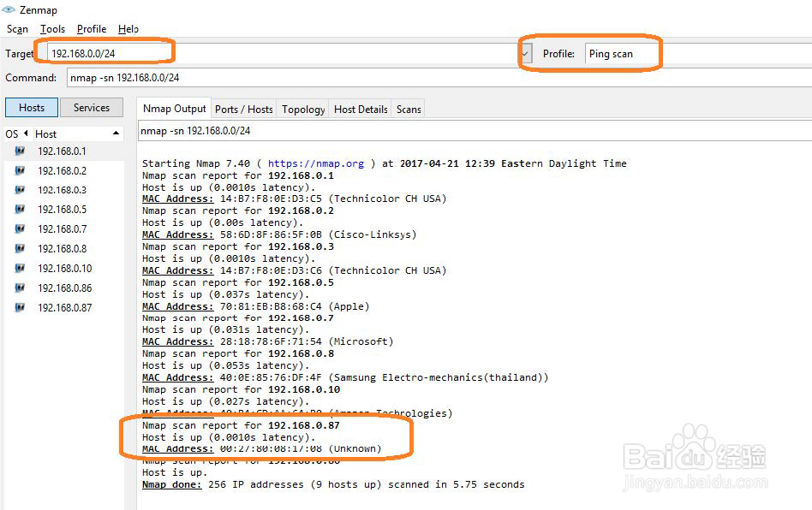Switch to the Host Details tab
This screenshot has width=812, height=510.
[361, 110]
